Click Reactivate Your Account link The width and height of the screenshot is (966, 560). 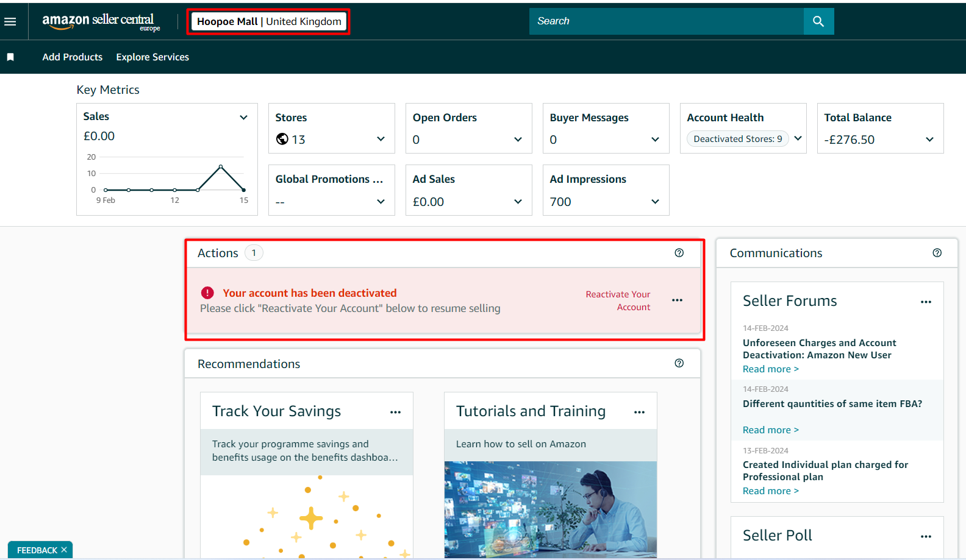tap(618, 300)
